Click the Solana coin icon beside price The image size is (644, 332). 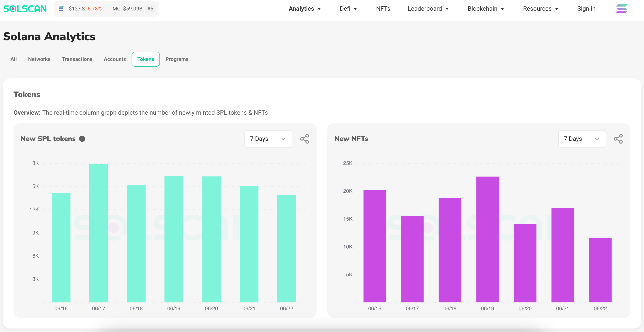[x=61, y=9]
